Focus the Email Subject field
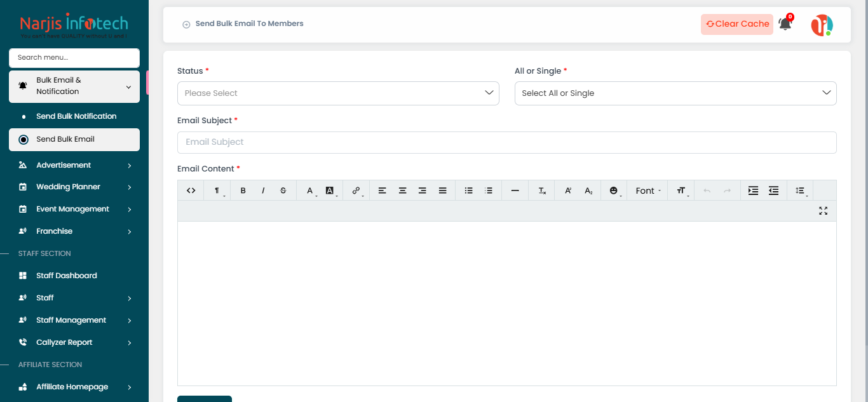868x402 pixels. [x=507, y=142]
